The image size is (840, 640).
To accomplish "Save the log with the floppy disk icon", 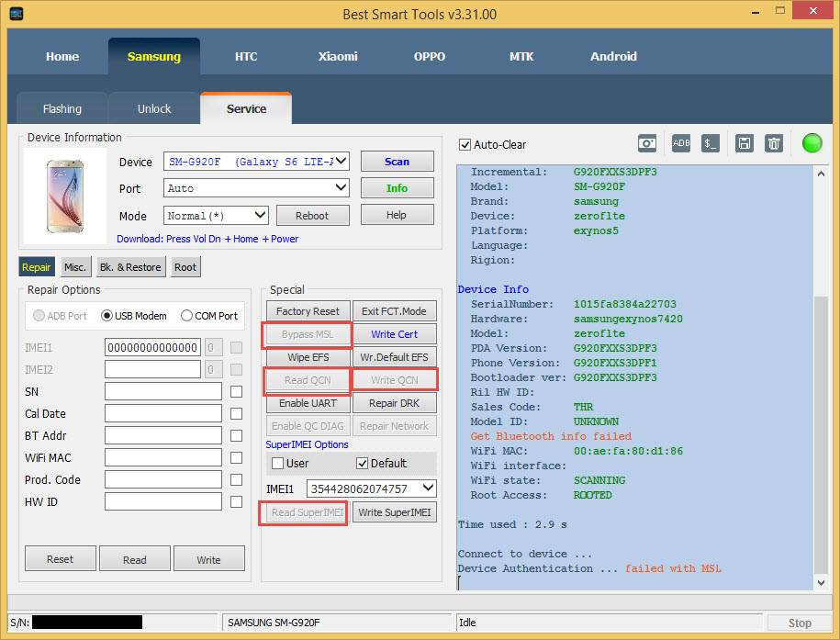I will [745, 143].
